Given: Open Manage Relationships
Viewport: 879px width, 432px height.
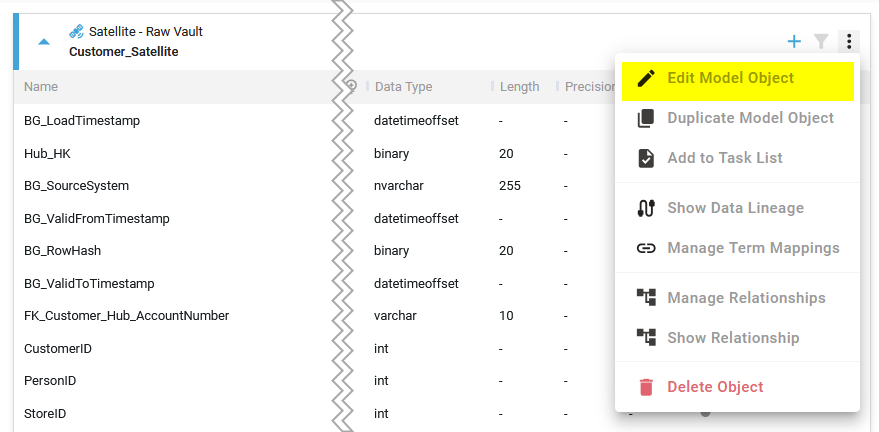Looking at the screenshot, I should [746, 298].
